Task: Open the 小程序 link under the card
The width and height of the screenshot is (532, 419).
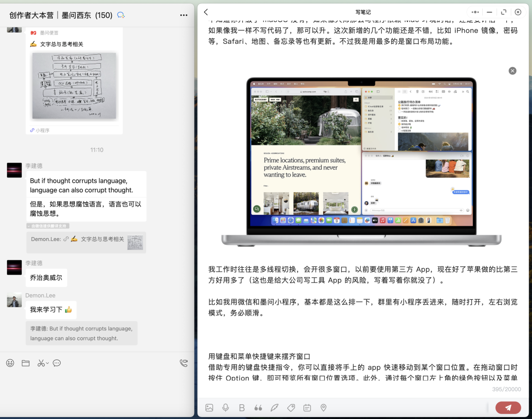Action: pos(40,131)
